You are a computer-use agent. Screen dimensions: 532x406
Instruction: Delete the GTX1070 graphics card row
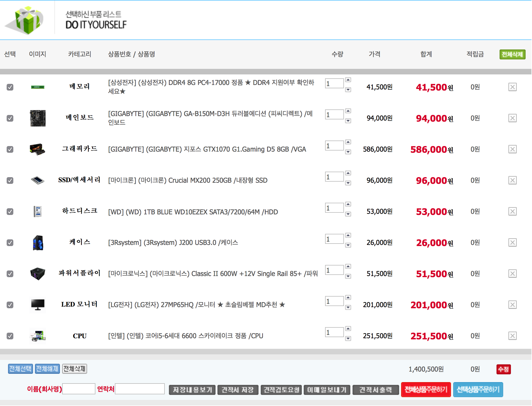pos(512,149)
